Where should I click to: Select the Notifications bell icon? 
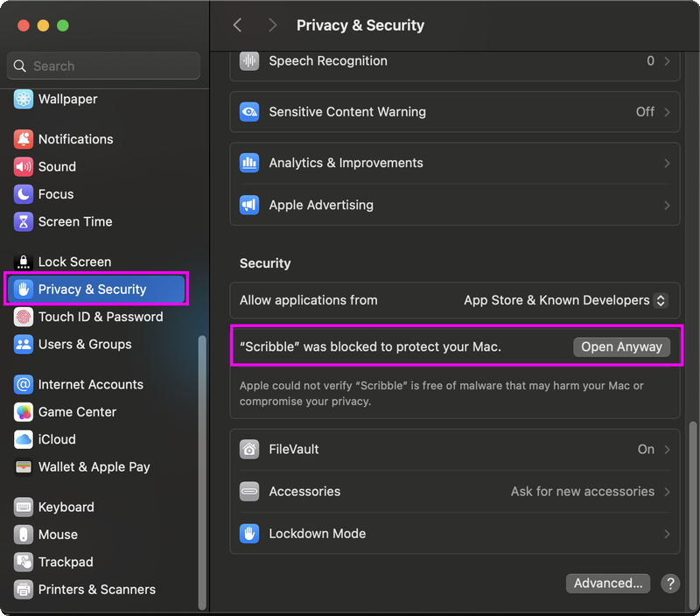[x=24, y=139]
